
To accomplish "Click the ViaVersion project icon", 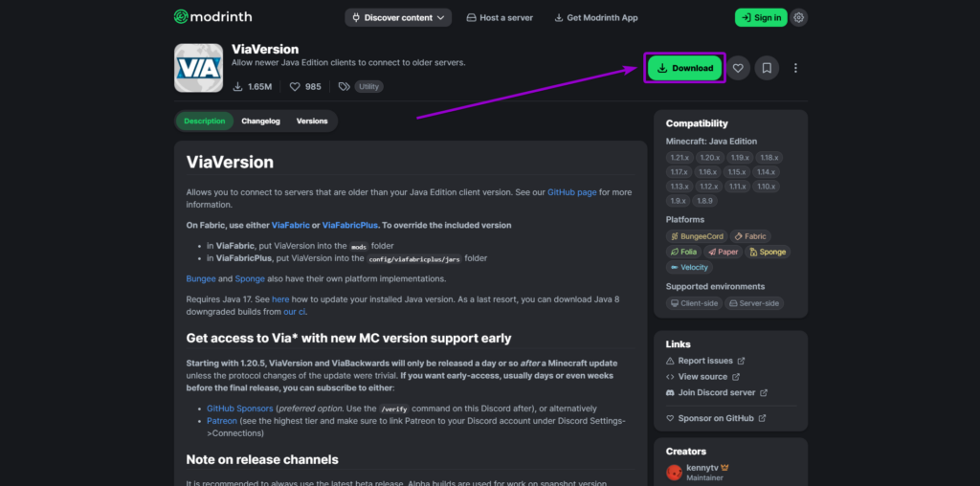I will click(x=199, y=68).
